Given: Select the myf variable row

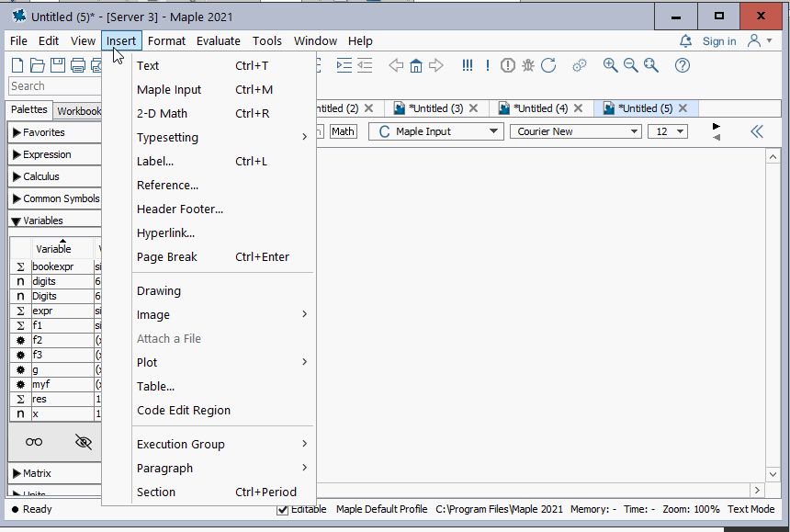Looking at the screenshot, I should 55,384.
